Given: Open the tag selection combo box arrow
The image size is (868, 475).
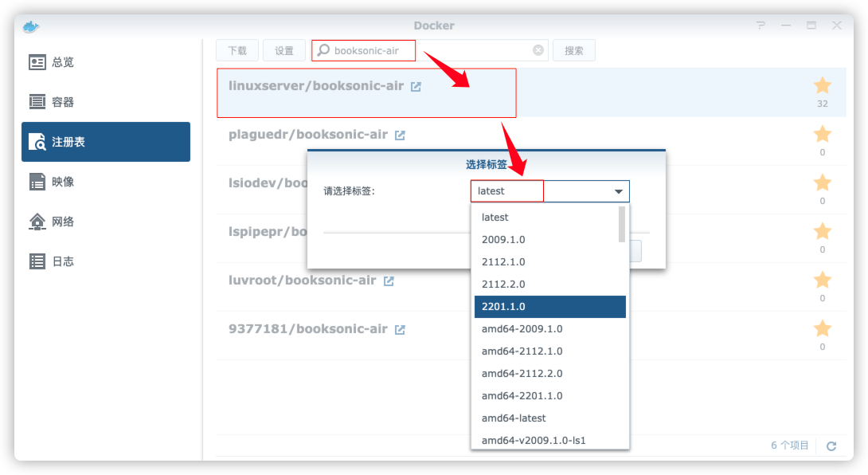Looking at the screenshot, I should (x=618, y=191).
